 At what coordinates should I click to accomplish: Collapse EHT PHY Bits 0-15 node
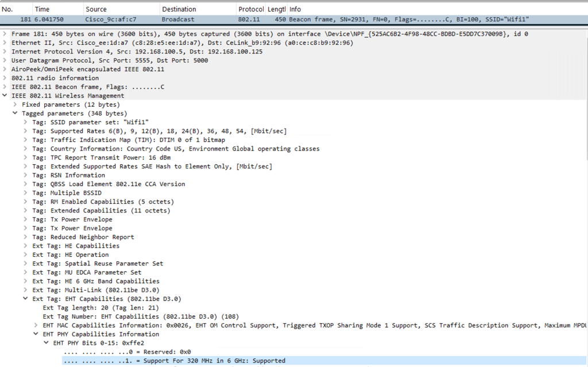(47, 343)
